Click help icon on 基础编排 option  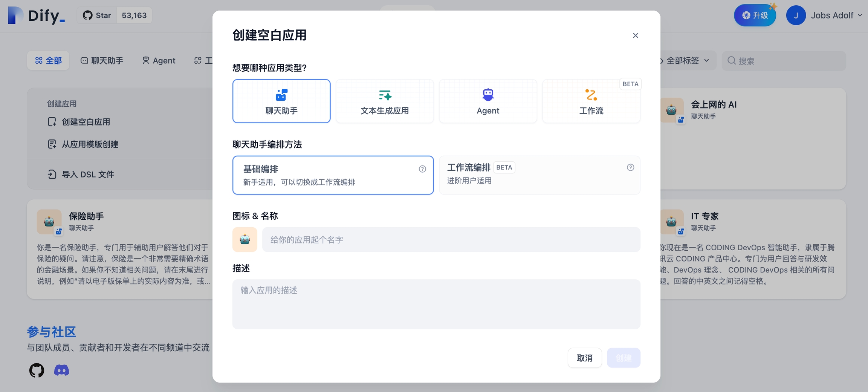tap(422, 169)
